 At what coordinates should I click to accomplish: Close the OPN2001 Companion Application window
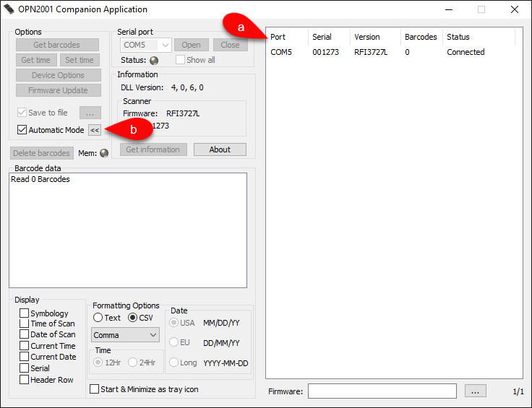pos(515,9)
